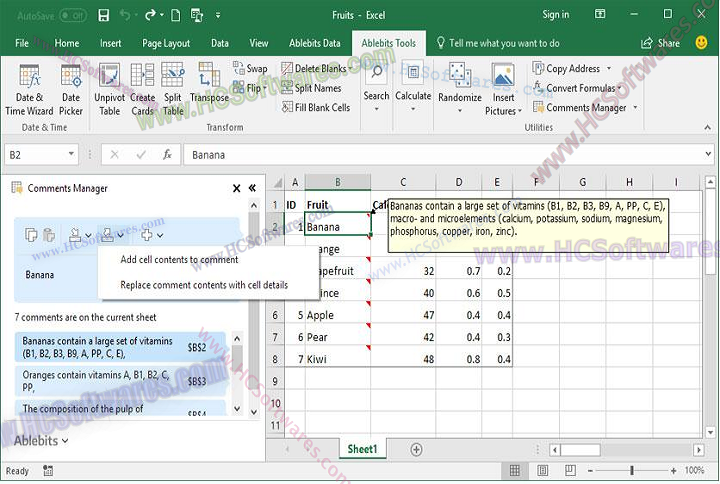This screenshot has width=720, height=484.
Task: Click the Save icon in title bar
Action: (x=104, y=16)
